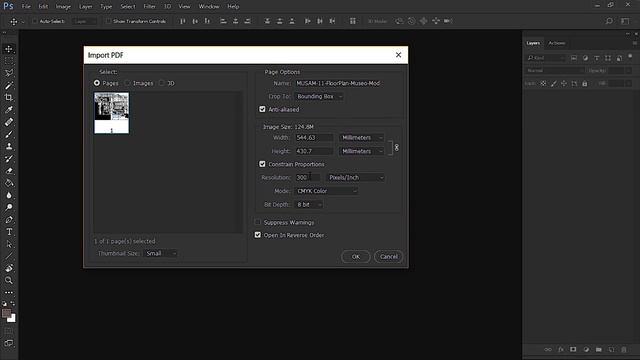Select the History Brush tool
The width and height of the screenshot is (640, 360).
9,158
